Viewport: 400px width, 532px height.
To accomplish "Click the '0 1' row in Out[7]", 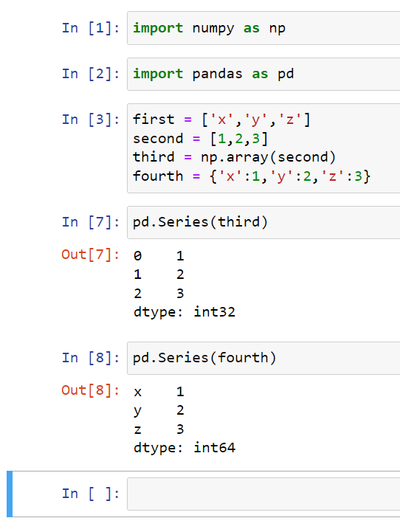I will tap(159, 256).
